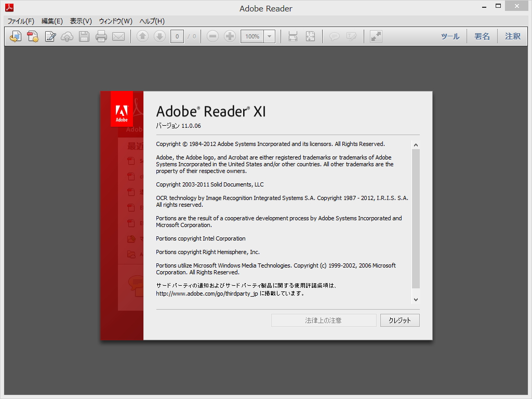Screen dimensions: 532x399
Task: Select the Save file icon
Action: pyautogui.click(x=84, y=36)
